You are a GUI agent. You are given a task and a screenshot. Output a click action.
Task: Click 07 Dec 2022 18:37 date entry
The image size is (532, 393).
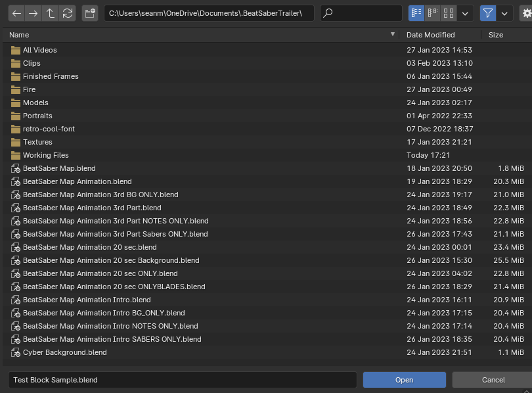pos(439,129)
